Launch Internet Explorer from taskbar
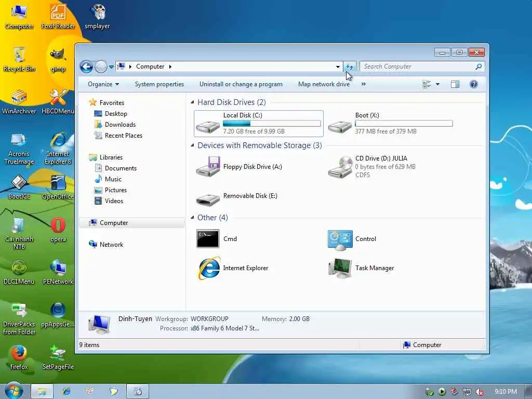The width and height of the screenshot is (532, 399). click(66, 392)
